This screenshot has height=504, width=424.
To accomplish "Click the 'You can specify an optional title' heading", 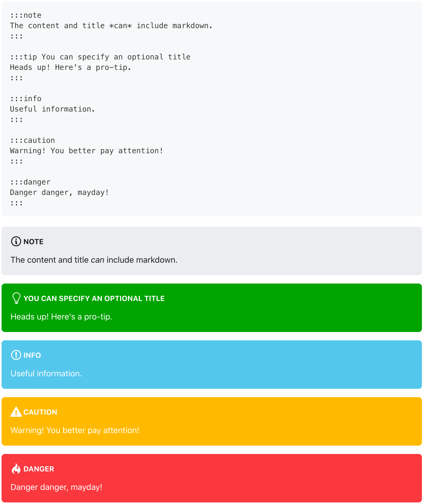I will pyautogui.click(x=94, y=298).
